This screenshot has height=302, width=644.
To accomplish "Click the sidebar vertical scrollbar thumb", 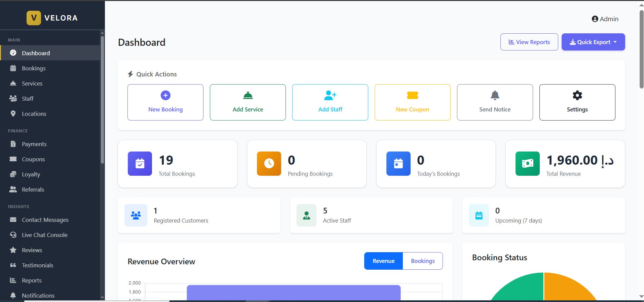I will click(102, 99).
